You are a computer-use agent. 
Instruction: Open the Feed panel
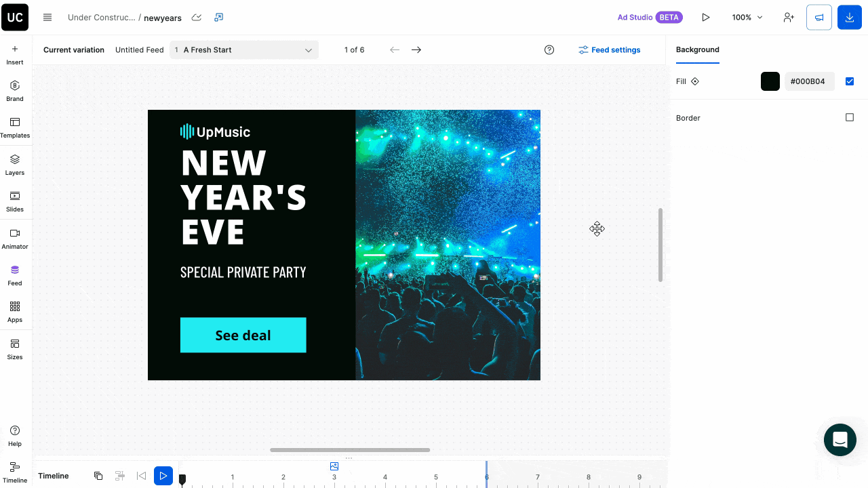pos(15,276)
